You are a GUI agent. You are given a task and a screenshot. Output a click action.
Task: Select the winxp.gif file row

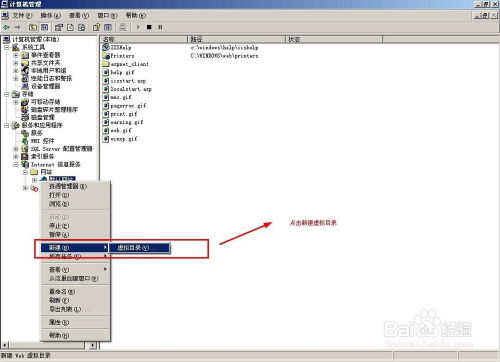pyautogui.click(x=120, y=139)
